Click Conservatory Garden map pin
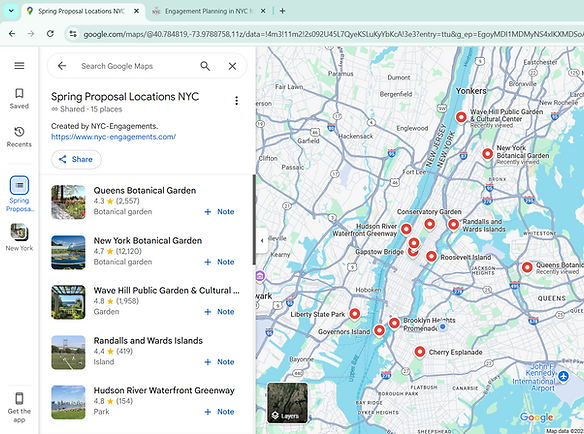Viewport: 584px width, 434px height. (429, 225)
